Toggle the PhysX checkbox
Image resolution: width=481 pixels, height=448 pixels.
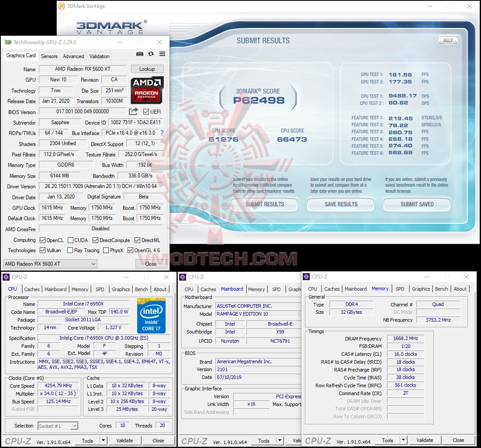tap(106, 250)
